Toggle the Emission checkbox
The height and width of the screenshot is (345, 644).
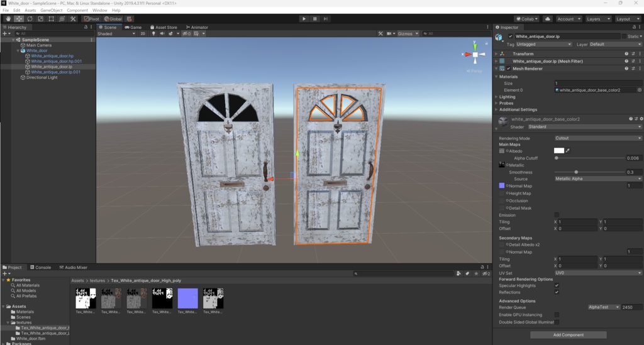pos(557,215)
